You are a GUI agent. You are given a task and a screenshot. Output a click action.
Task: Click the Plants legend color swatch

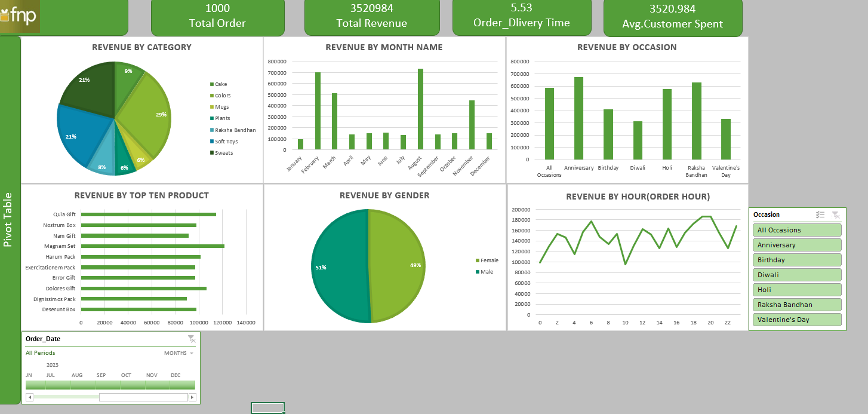coord(211,118)
